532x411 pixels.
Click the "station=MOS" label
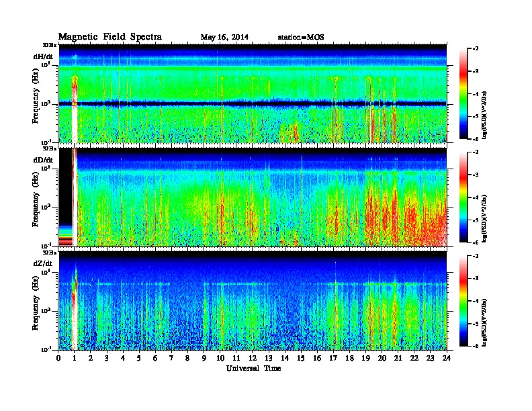point(301,37)
